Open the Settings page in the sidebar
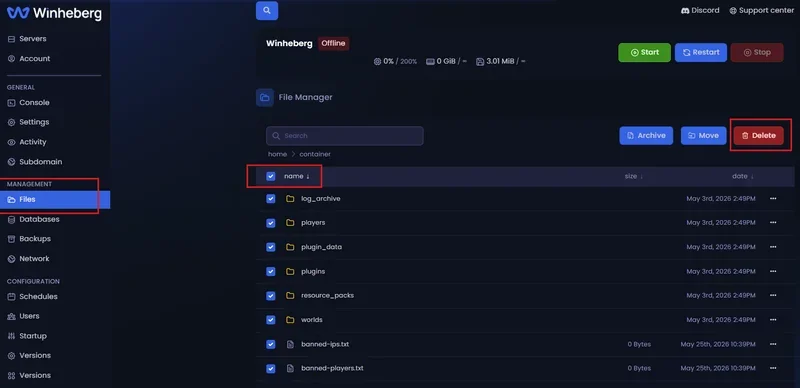This screenshot has height=388, width=800. (29, 123)
